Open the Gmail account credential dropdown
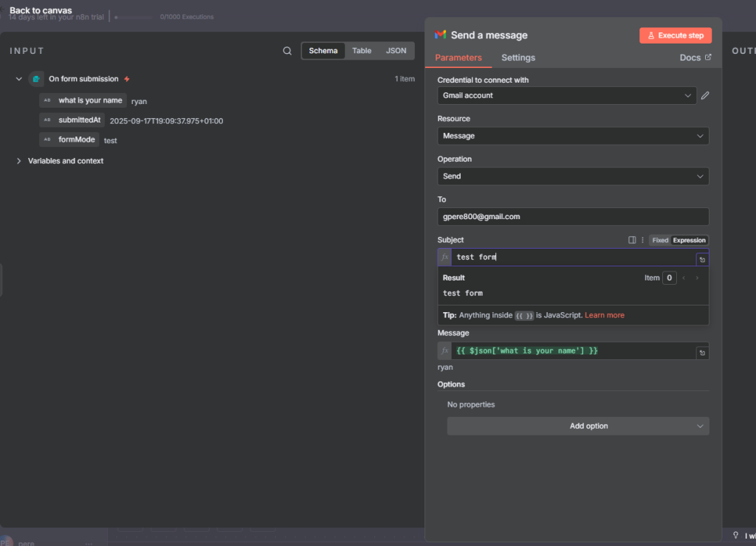The image size is (756, 546). coord(566,95)
